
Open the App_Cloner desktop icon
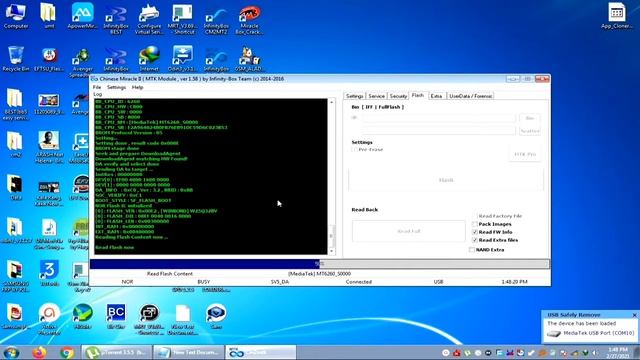[x=616, y=16]
